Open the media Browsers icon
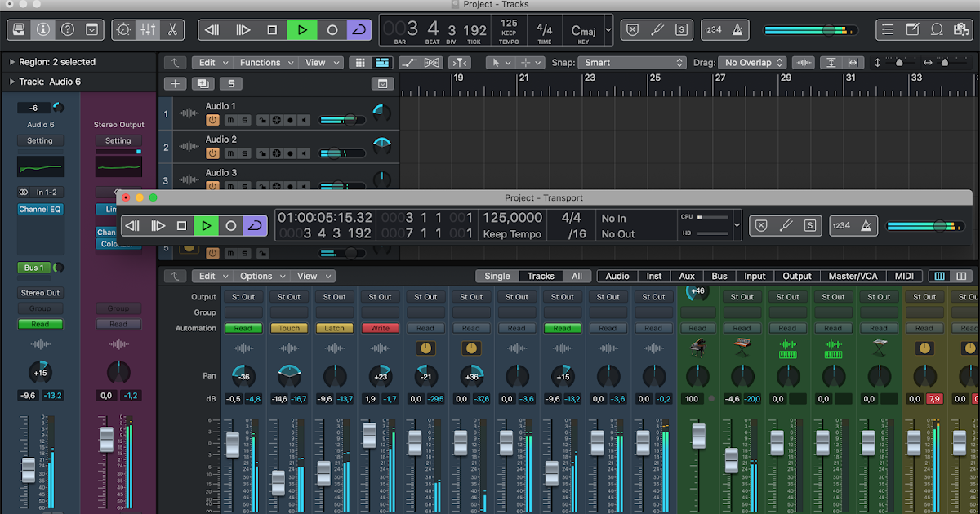The width and height of the screenshot is (980, 514). [x=961, y=30]
